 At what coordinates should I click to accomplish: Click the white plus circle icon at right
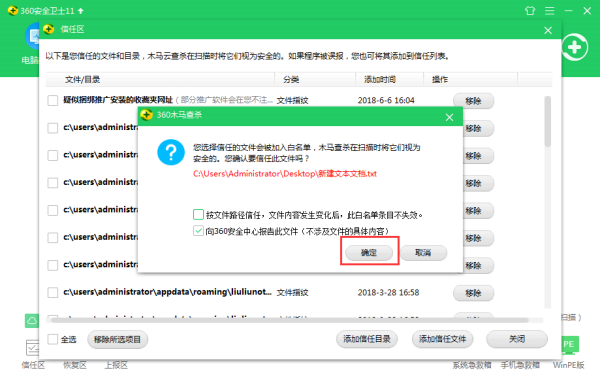(x=575, y=47)
